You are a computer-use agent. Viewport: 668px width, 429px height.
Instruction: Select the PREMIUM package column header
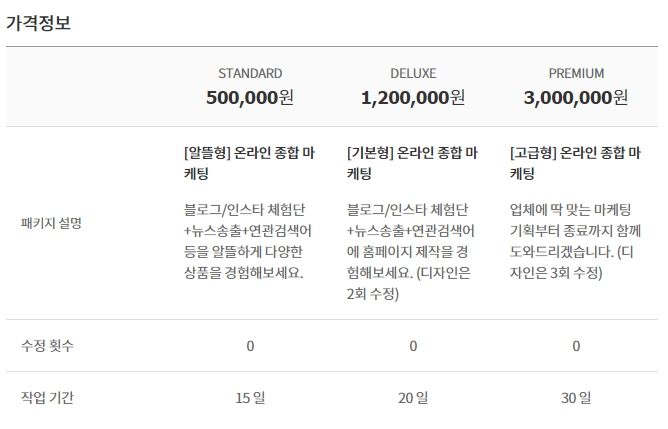coord(576,73)
